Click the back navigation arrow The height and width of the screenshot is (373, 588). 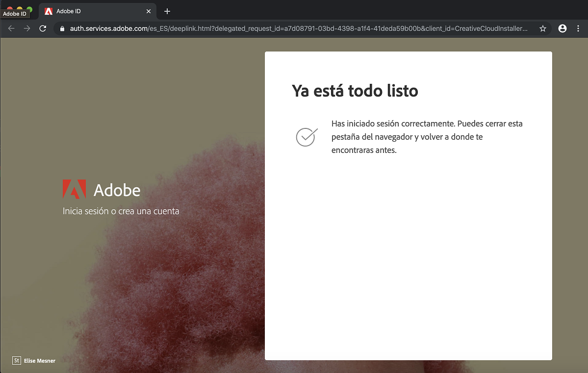[11, 28]
